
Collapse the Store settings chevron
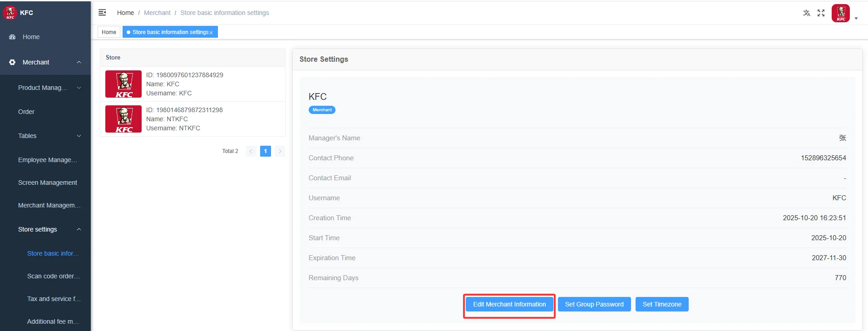point(79,229)
